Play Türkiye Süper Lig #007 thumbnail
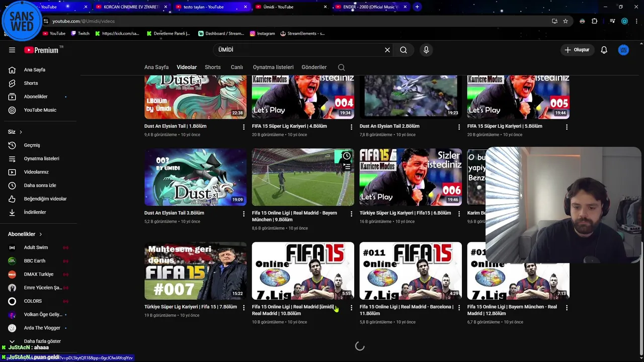Screen dimensions: 644x362 pos(195,271)
